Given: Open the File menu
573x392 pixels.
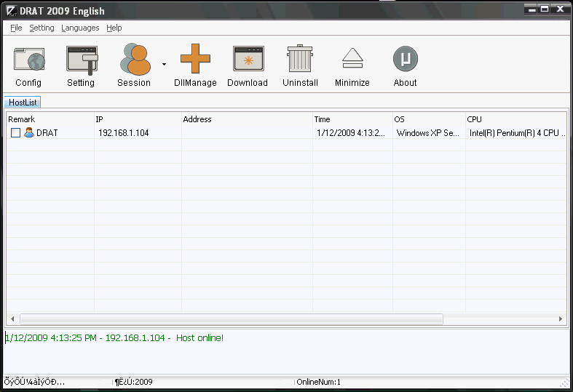Looking at the screenshot, I should click(x=16, y=28).
